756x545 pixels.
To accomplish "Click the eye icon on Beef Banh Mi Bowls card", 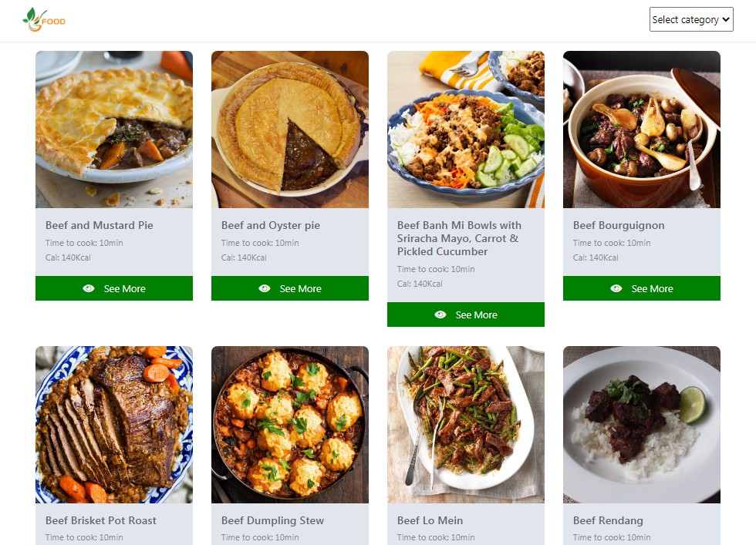I will pos(440,315).
